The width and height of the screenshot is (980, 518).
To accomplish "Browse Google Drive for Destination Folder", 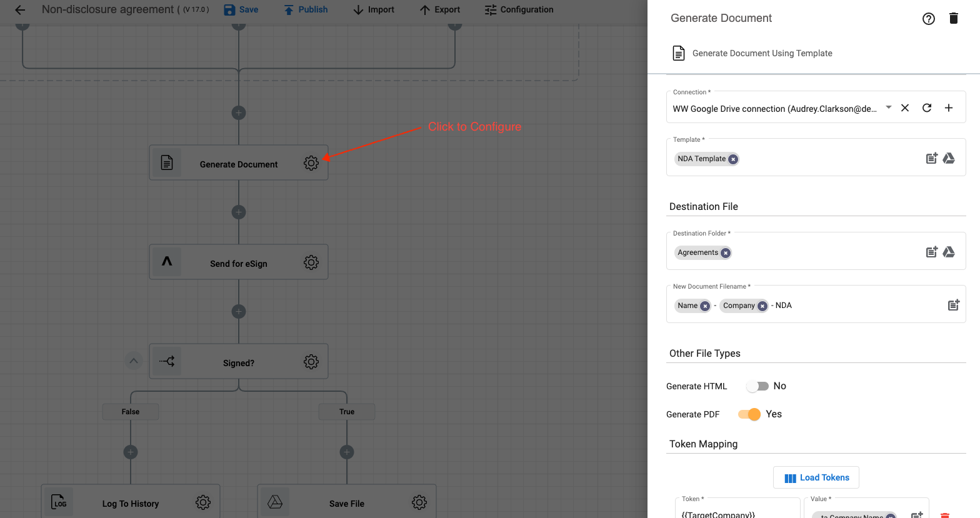I will click(x=949, y=252).
